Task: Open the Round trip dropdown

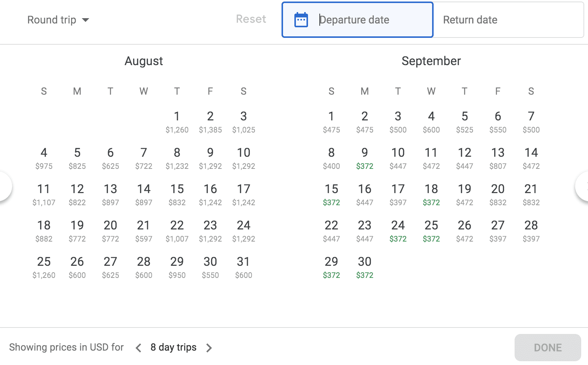Action: coord(58,20)
